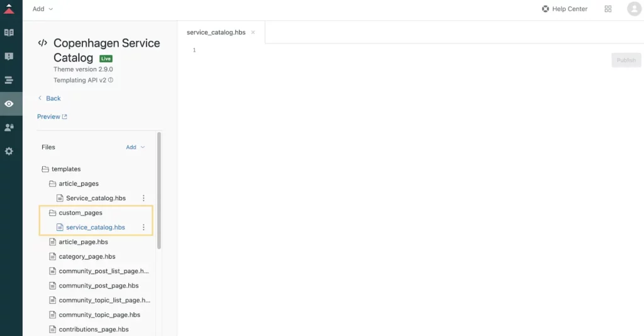Close the service_catalog.hbs tab
The width and height of the screenshot is (644, 336).
[253, 32]
